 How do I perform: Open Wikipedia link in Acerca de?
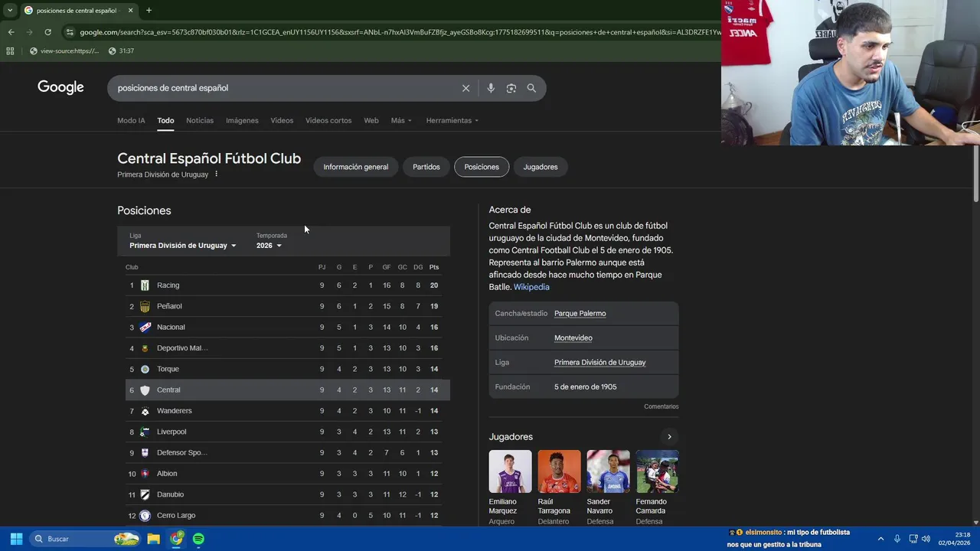click(531, 287)
